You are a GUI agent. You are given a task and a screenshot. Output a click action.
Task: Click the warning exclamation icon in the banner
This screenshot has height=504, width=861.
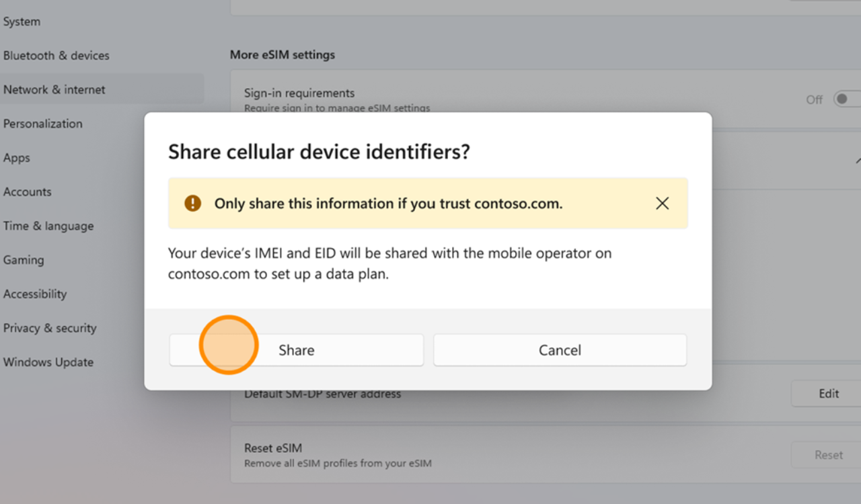(x=192, y=203)
